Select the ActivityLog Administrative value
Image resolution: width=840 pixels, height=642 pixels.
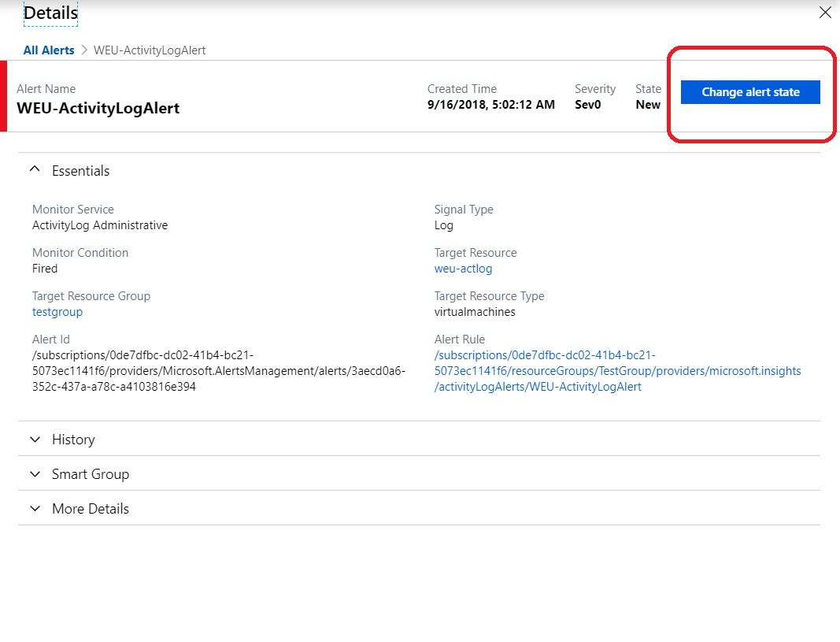point(100,225)
